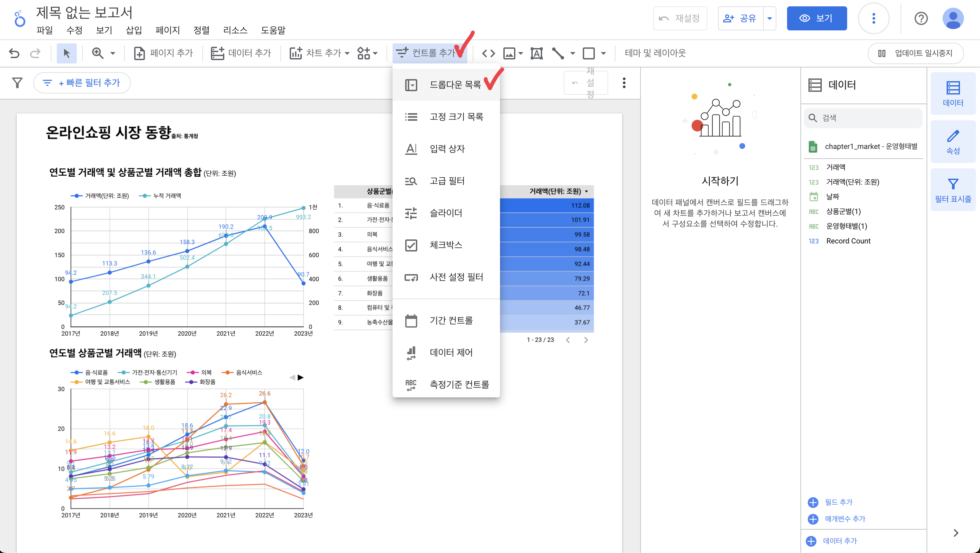Image resolution: width=980 pixels, height=553 pixels.
Task: Click the 필드 추가 link
Action: coord(838,502)
